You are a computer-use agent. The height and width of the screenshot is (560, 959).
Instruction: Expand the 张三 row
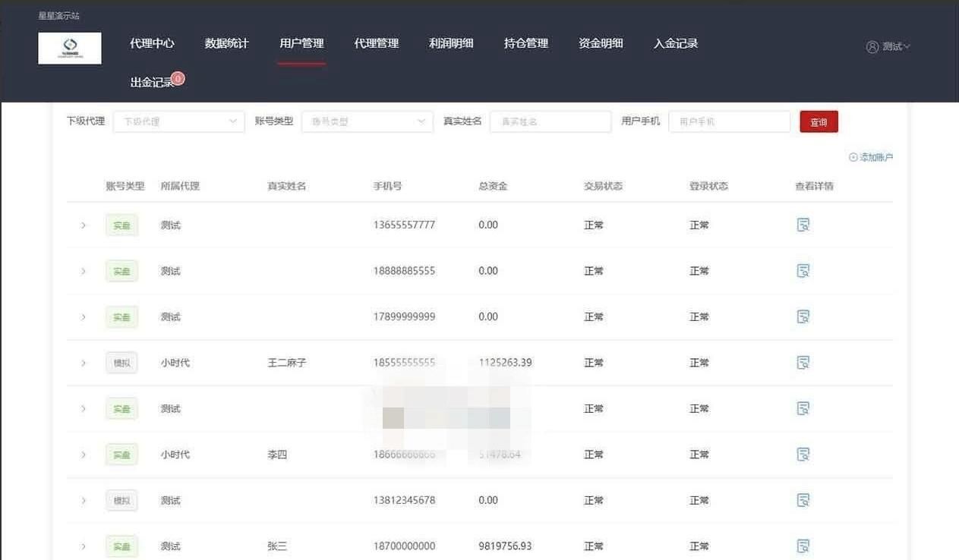(x=84, y=546)
